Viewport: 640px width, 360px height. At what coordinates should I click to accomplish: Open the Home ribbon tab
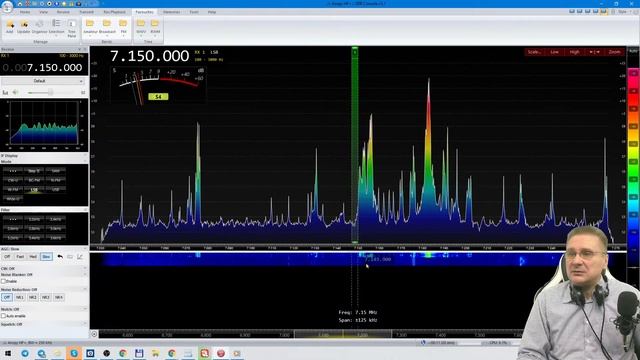pos(24,12)
